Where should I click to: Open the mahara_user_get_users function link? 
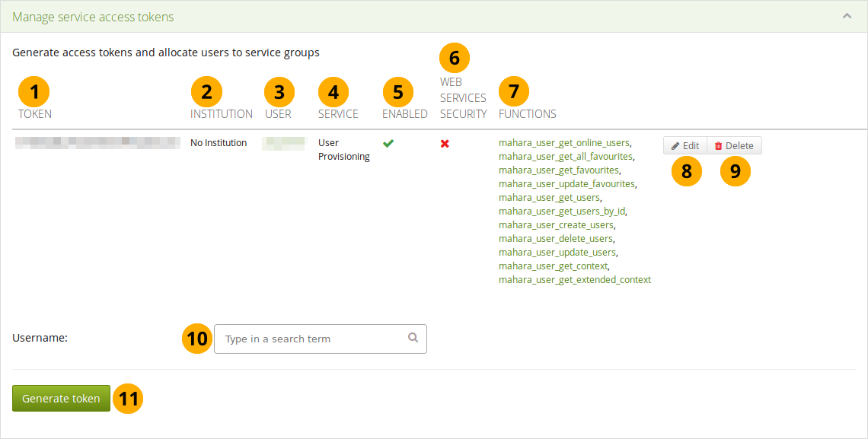[548, 197]
